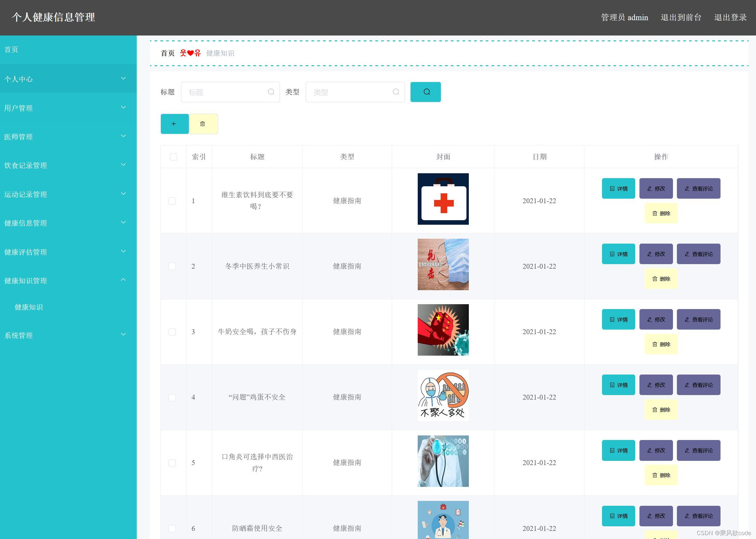This screenshot has width=756, height=539.
Task: Open 详情 for 防晒霜使用安全
Action: pyautogui.click(x=618, y=516)
